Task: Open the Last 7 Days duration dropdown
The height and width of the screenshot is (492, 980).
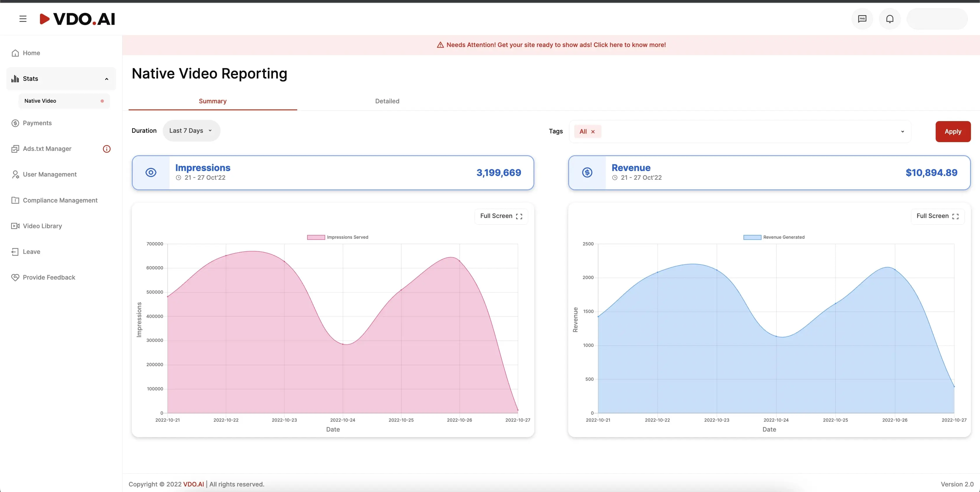Action: (x=191, y=130)
